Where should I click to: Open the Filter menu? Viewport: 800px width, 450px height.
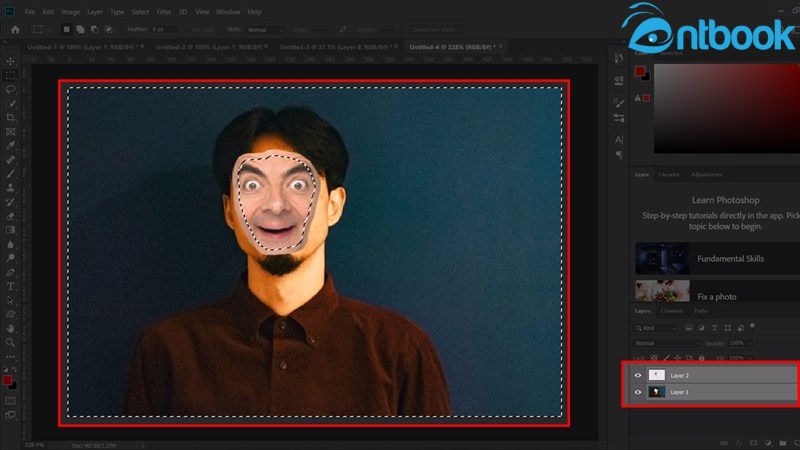click(x=164, y=12)
